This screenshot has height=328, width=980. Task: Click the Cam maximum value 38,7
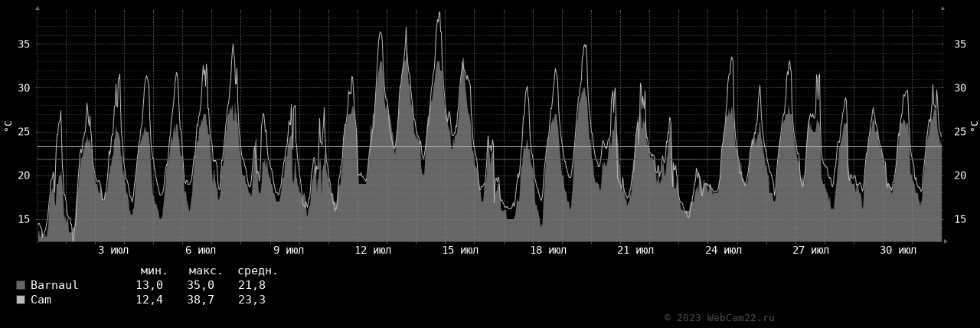point(201,300)
